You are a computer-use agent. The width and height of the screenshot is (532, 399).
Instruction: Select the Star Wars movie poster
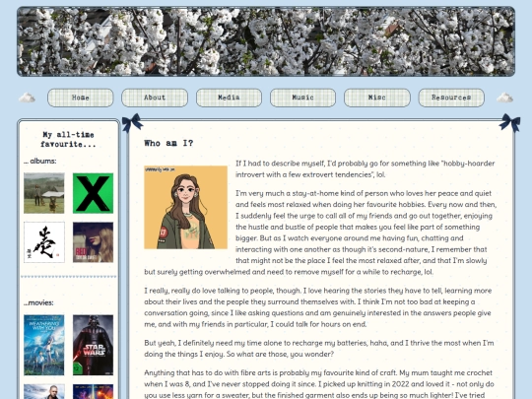[x=93, y=345]
